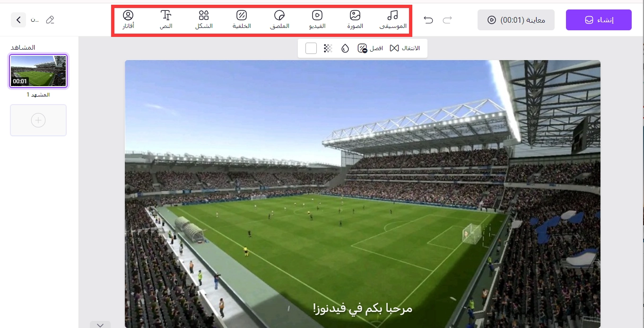644x328 pixels.
Task: Open the Avatar (أفاتار) tool
Action: (128, 20)
